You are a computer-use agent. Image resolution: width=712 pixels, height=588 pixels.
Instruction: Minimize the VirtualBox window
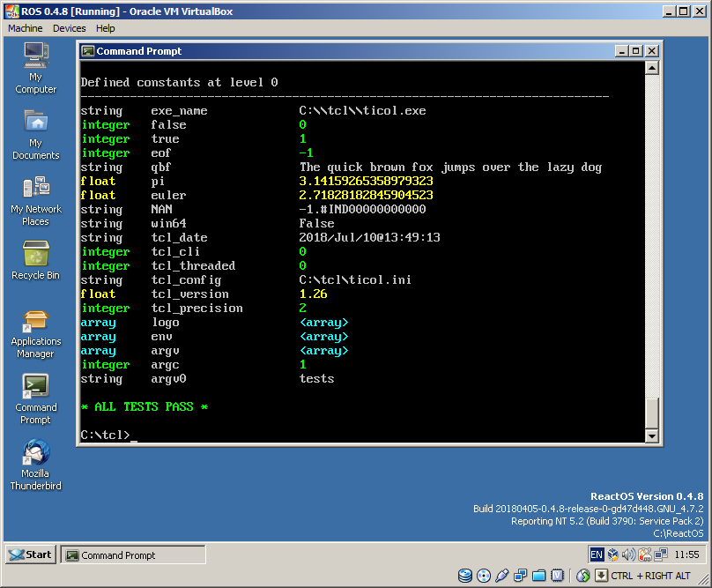[x=669, y=11]
